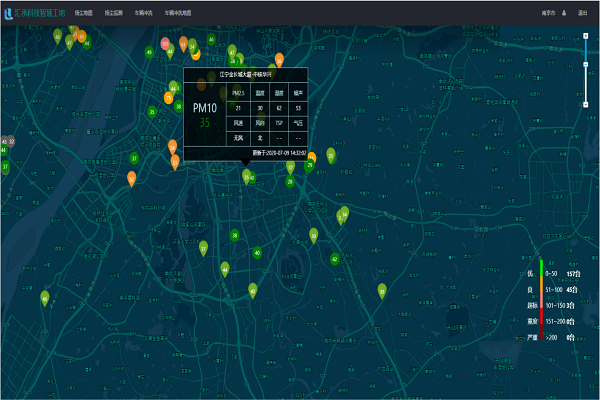The image size is (600, 400).
Task: Click the user profile icon
Action: pos(564,13)
